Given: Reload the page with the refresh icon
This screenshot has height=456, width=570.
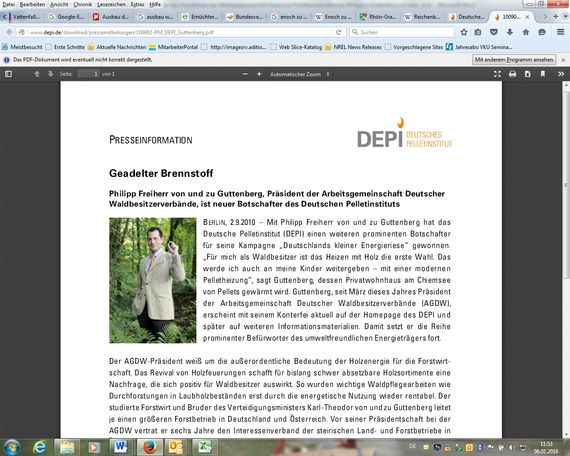Looking at the screenshot, I should pyautogui.click(x=338, y=32).
